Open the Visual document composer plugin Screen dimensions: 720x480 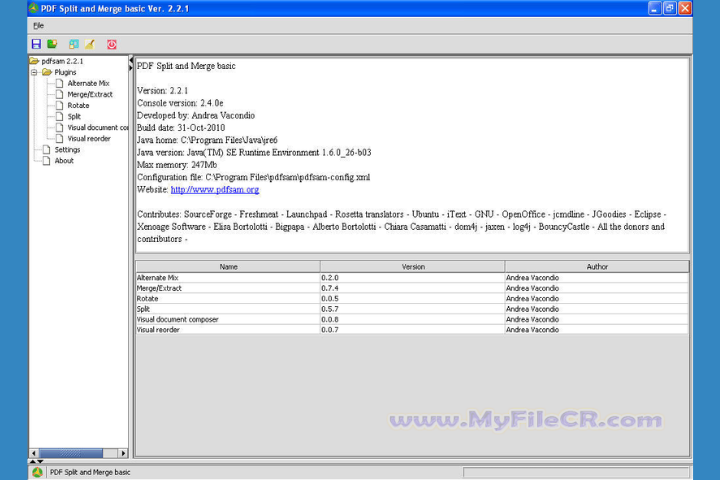(x=97, y=127)
